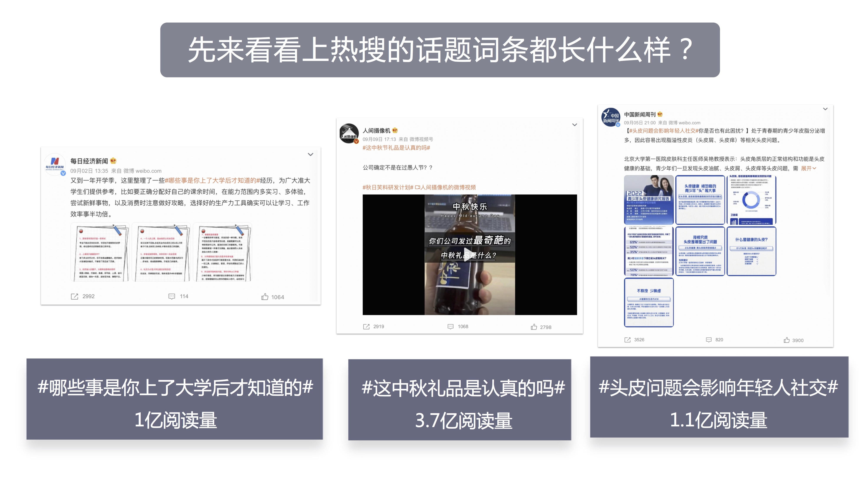Image resolution: width=868 pixels, height=488 pixels.
Task: Click repost icon on 中国新闻周刊 post
Action: [x=627, y=340]
